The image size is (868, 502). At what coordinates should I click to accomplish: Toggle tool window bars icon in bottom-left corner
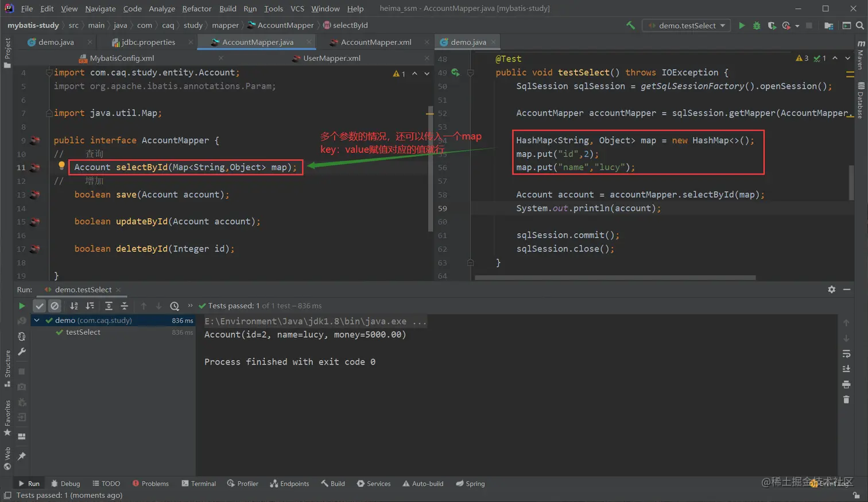coord(7,495)
